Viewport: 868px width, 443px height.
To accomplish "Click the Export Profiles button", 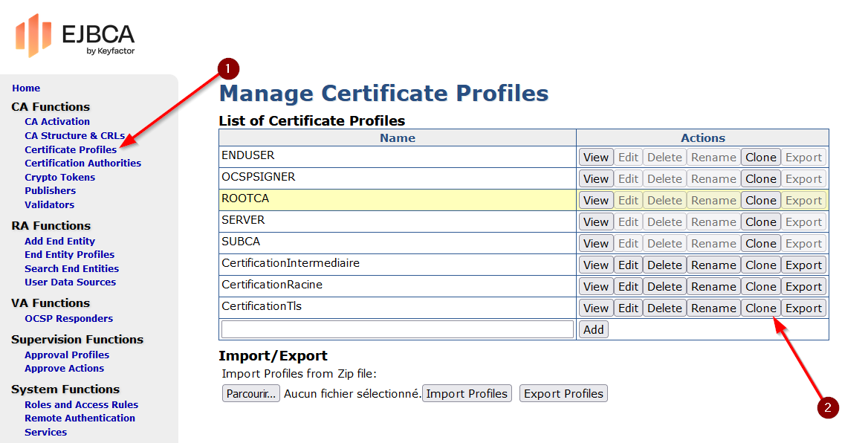I will pyautogui.click(x=563, y=394).
